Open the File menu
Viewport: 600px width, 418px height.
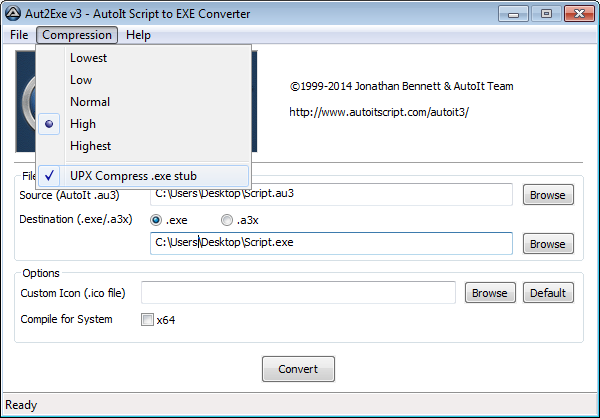(19, 35)
